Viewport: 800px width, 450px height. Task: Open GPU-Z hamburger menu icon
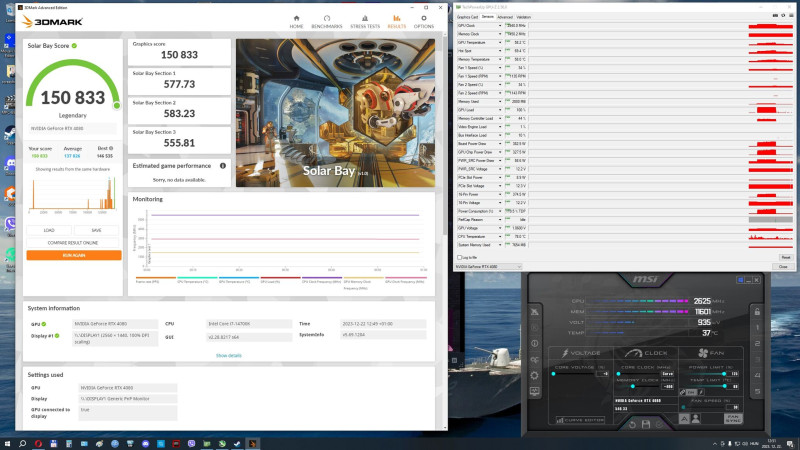[x=791, y=16]
